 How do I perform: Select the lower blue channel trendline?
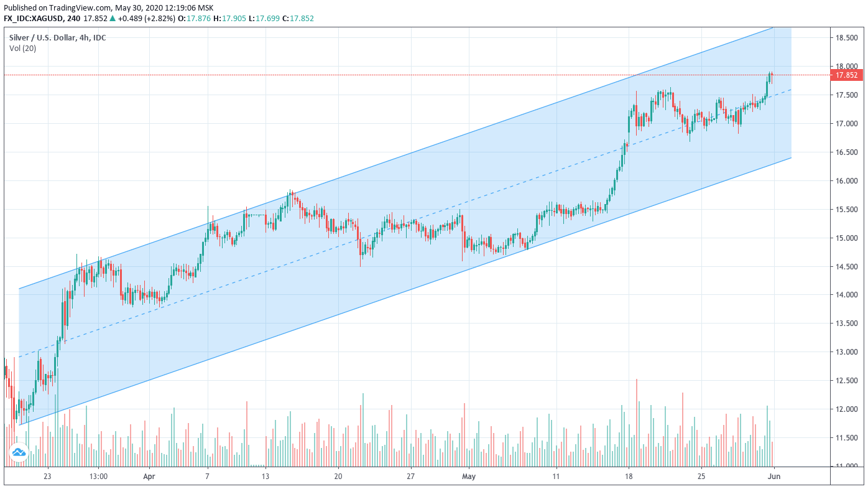(405, 291)
